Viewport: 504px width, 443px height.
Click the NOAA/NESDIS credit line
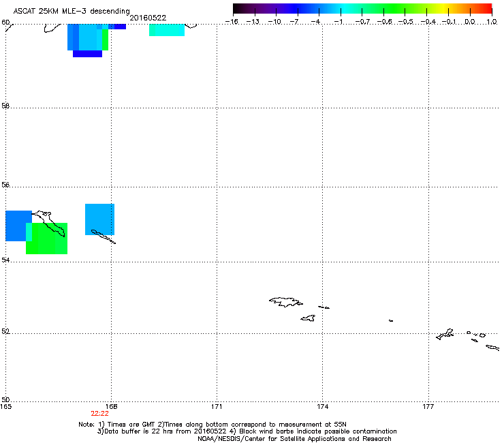click(x=294, y=438)
